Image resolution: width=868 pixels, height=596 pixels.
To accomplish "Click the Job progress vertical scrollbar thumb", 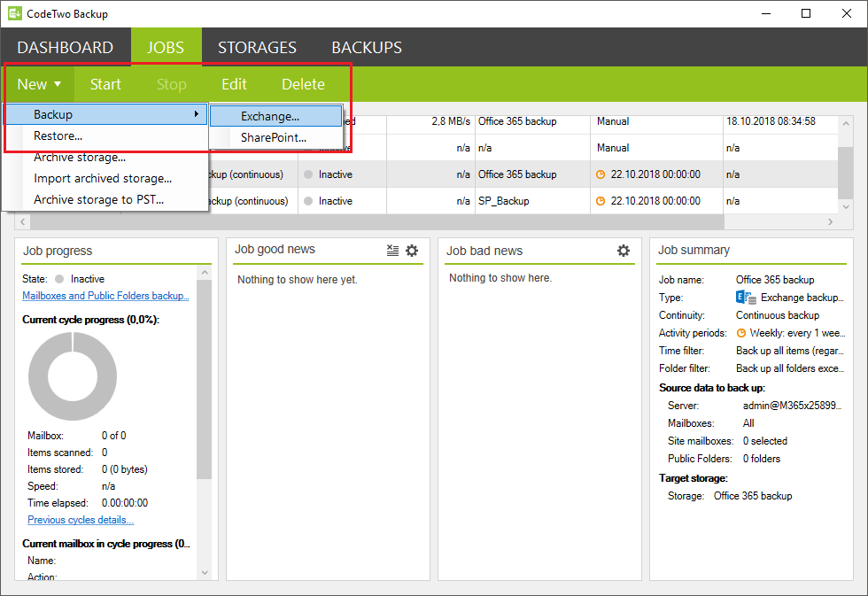I will (x=205, y=379).
